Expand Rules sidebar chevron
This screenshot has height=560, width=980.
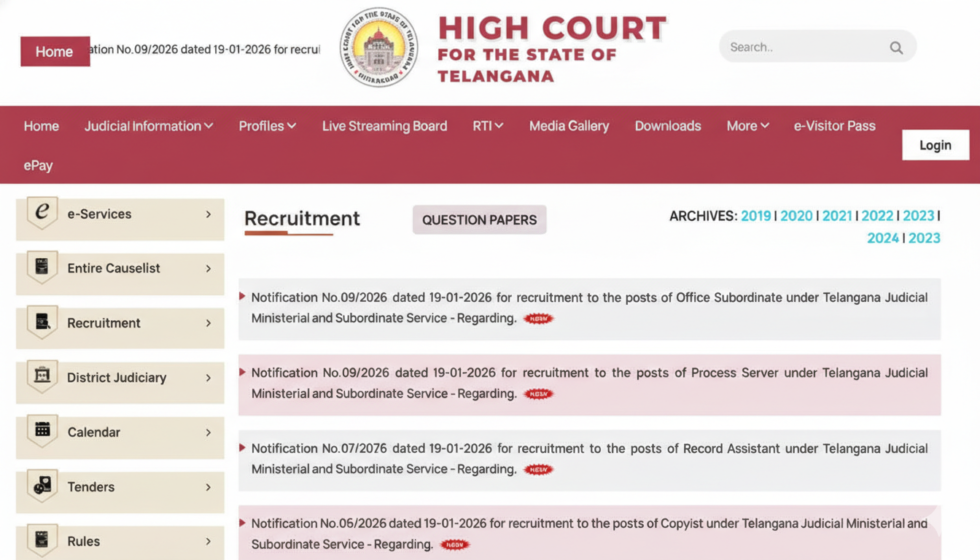[209, 541]
